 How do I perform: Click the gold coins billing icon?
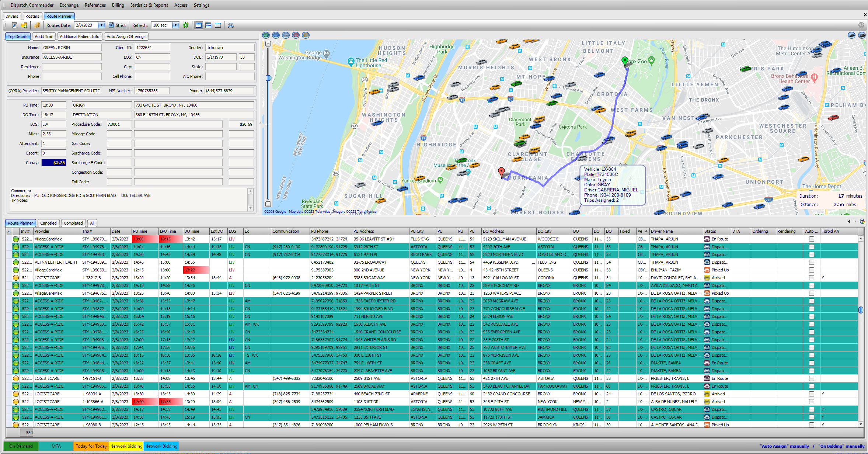tap(37, 25)
